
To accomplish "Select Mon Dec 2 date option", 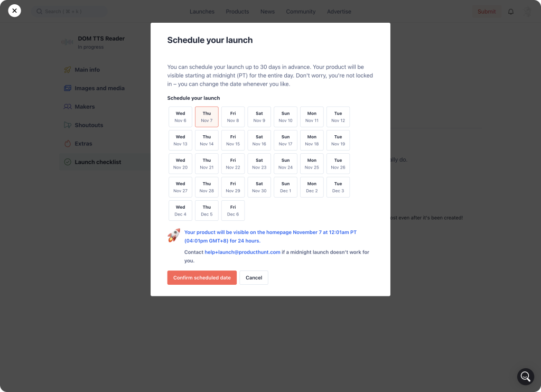I will point(312,187).
